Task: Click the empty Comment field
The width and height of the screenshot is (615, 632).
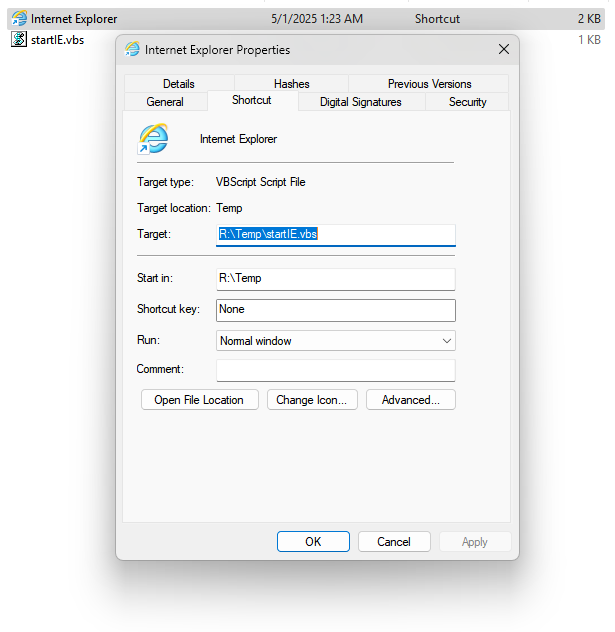Action: tap(336, 370)
